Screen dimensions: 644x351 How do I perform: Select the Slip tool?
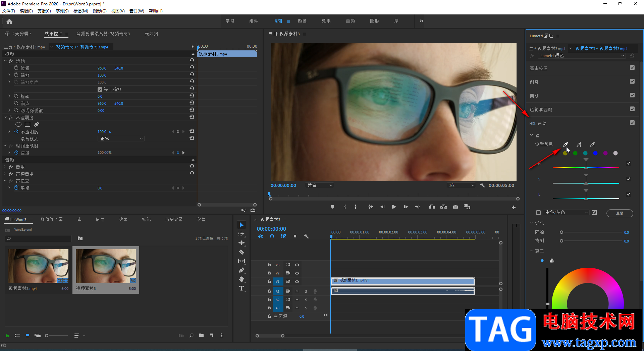click(241, 261)
